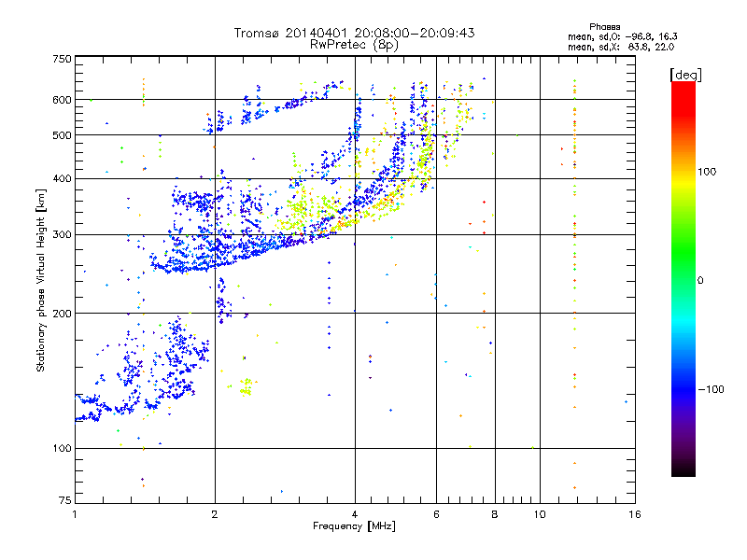Image resolution: width=747 pixels, height=560 pixels.
Task: Click the plot title 'Tromsø 20140401 20:08:00-20:09:43'
Action: 354,33
